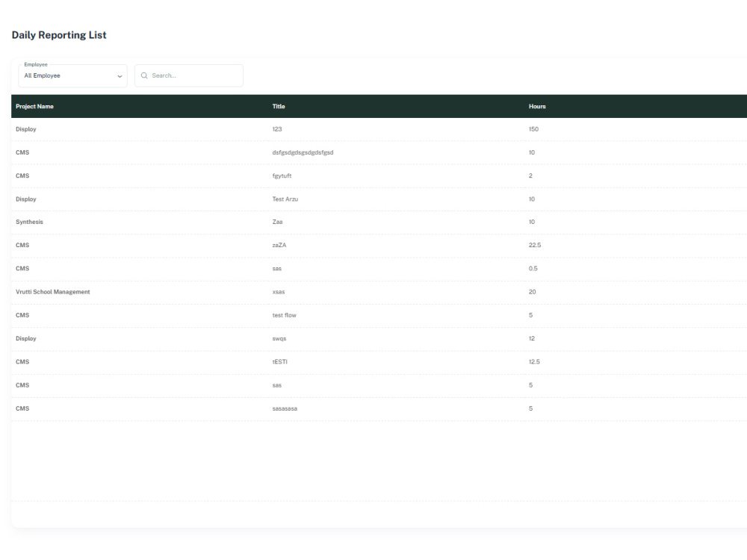Select the title 'Test Arzu'

coord(285,199)
